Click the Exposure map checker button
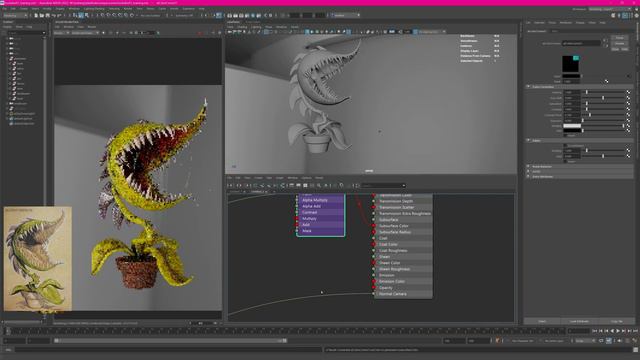Screen dimensions: 640x360 [x=629, y=120]
